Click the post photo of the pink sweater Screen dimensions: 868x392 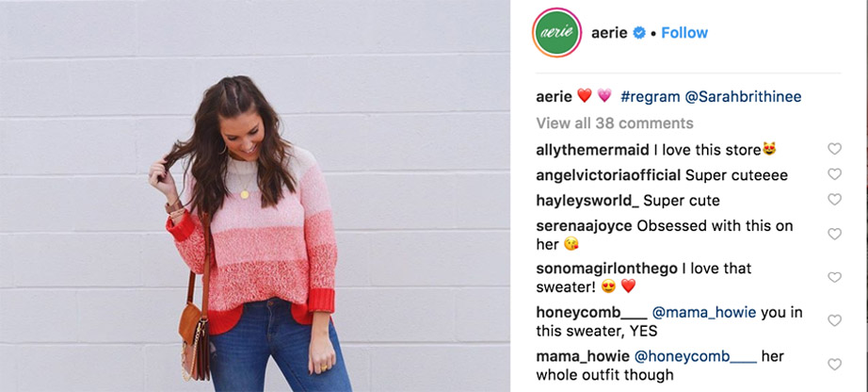[254, 196]
